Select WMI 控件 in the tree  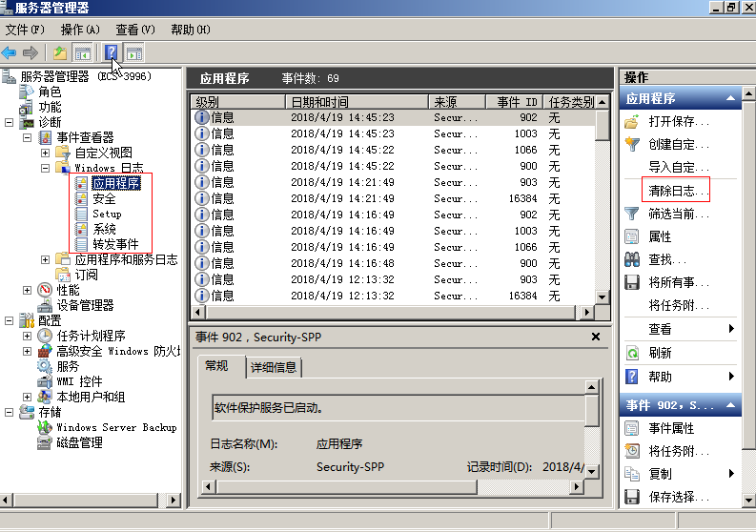79,381
